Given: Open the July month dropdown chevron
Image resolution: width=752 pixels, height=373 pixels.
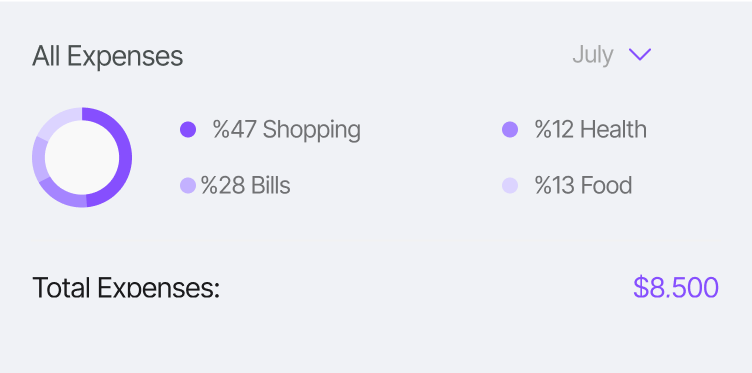Looking at the screenshot, I should (640, 54).
